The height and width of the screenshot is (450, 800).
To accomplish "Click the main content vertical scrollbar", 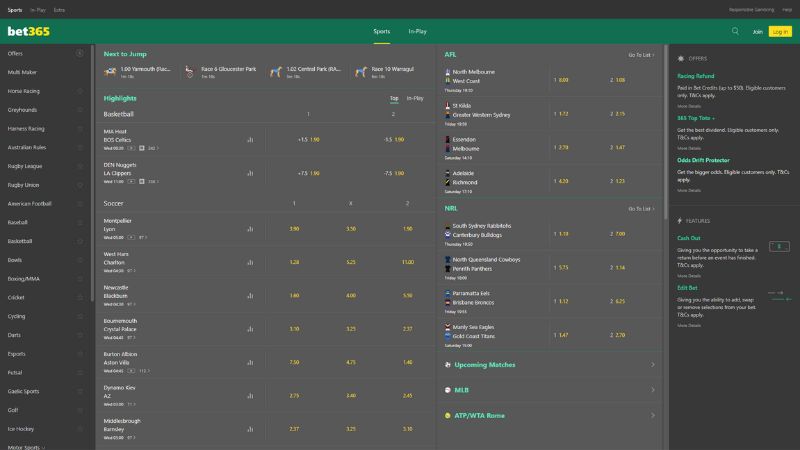I will (x=665, y=133).
